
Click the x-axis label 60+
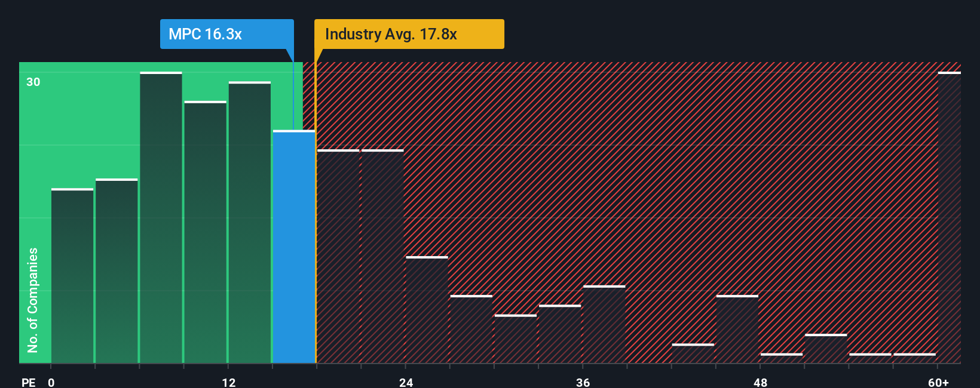click(x=939, y=382)
